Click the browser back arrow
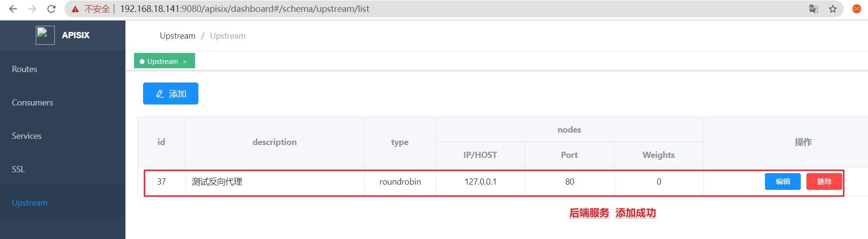This screenshot has height=239, width=868. [13, 9]
